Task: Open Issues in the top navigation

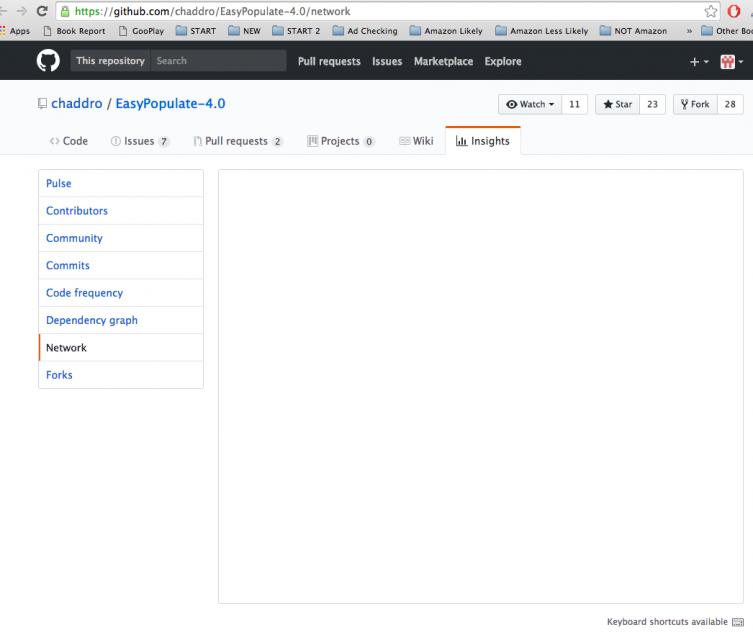Action: [387, 61]
